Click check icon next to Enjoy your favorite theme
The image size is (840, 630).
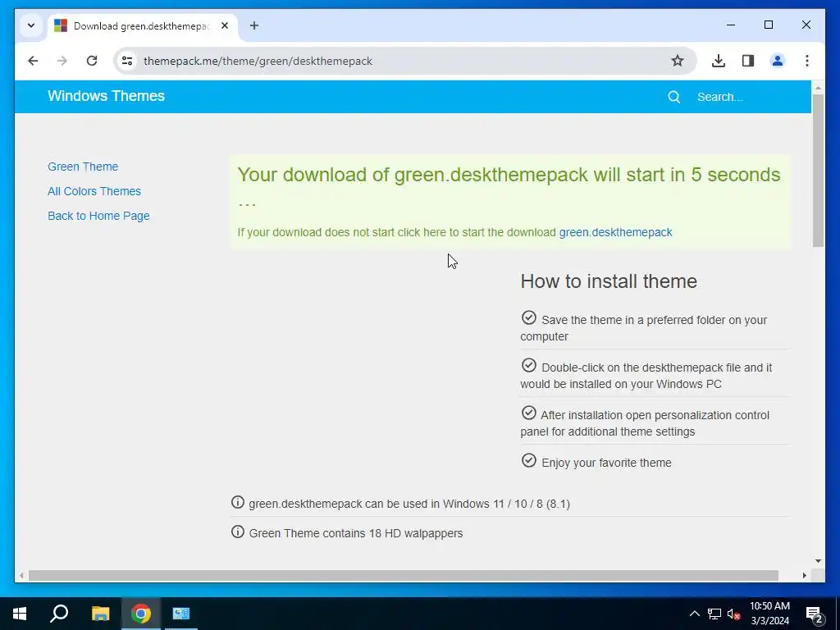coord(529,461)
